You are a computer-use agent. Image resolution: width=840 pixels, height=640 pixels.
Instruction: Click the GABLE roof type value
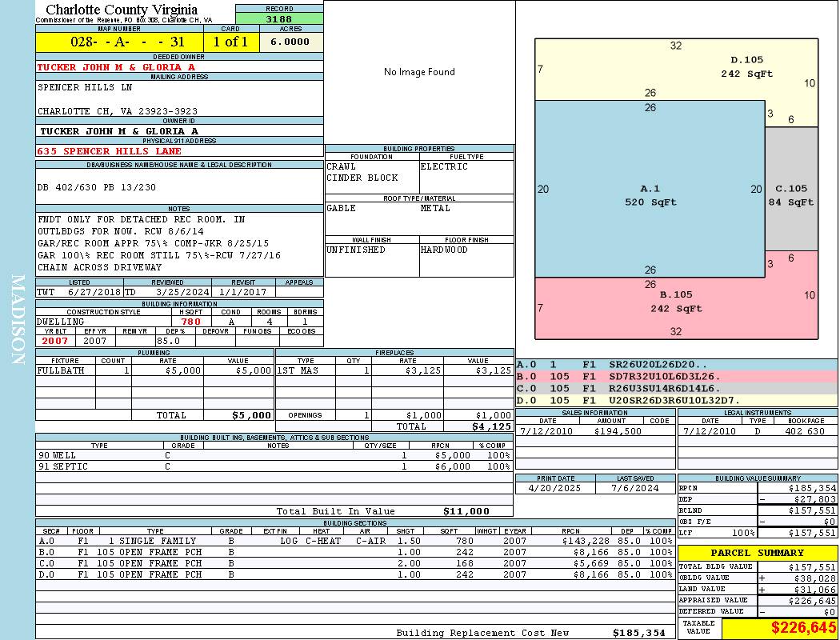pos(342,208)
